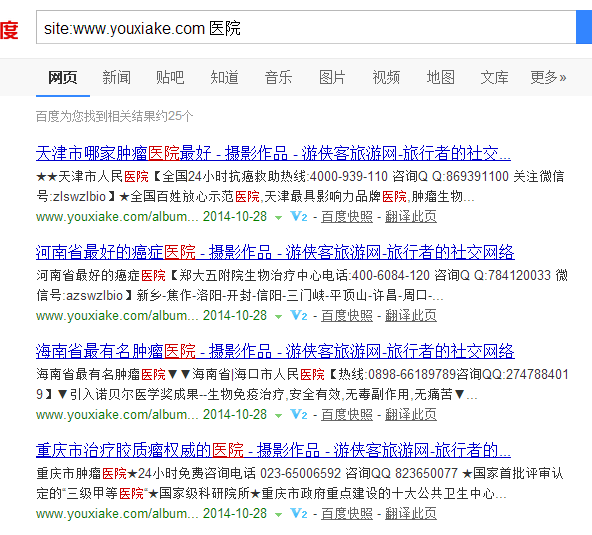
Task: Open the Baidu logo home link
Action: point(9,30)
